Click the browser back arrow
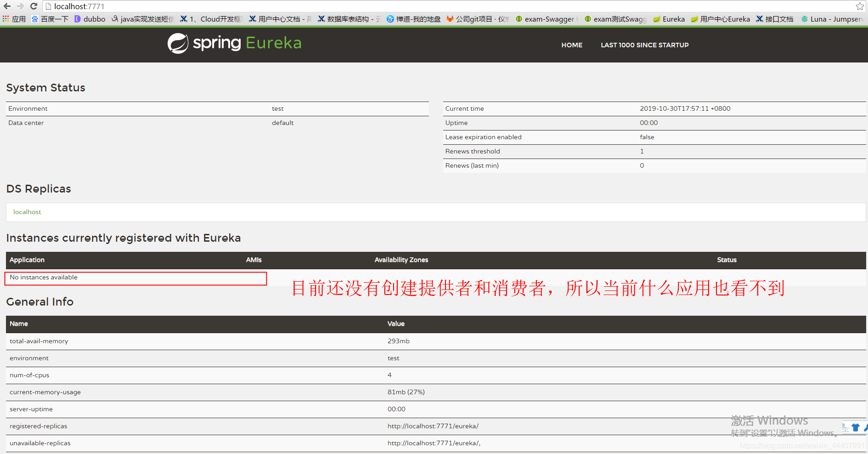This screenshot has height=454, width=868. 7,6
